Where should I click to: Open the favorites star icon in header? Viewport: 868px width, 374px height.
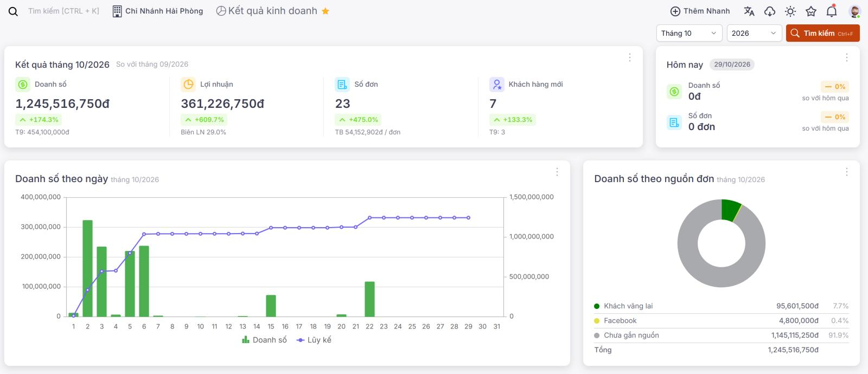(x=811, y=11)
